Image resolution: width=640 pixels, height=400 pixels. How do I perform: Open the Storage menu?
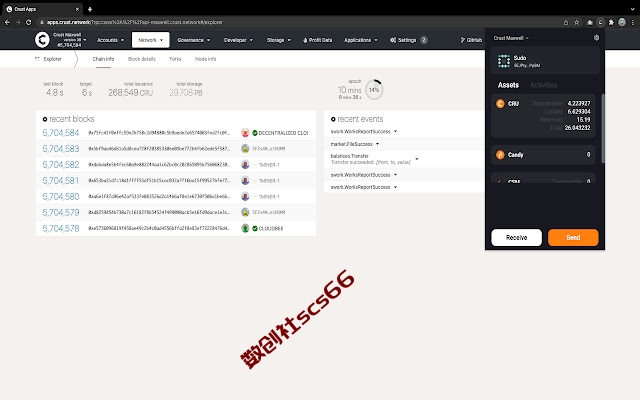coord(279,40)
